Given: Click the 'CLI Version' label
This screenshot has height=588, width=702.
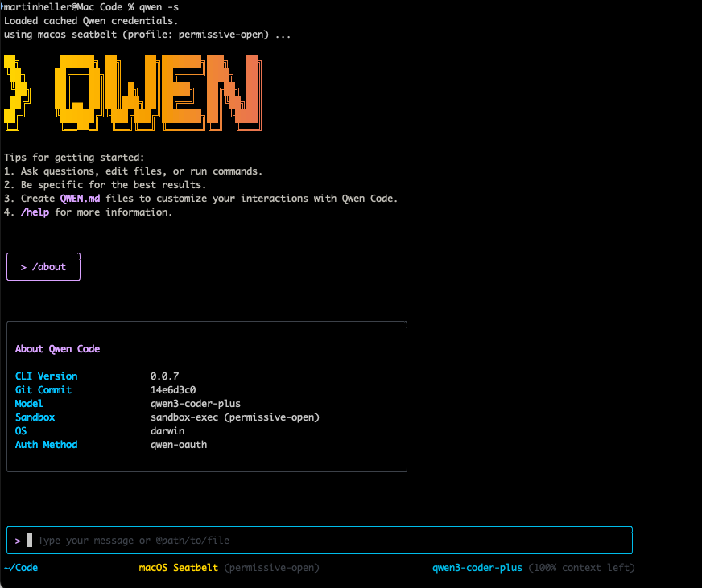Looking at the screenshot, I should (46, 376).
